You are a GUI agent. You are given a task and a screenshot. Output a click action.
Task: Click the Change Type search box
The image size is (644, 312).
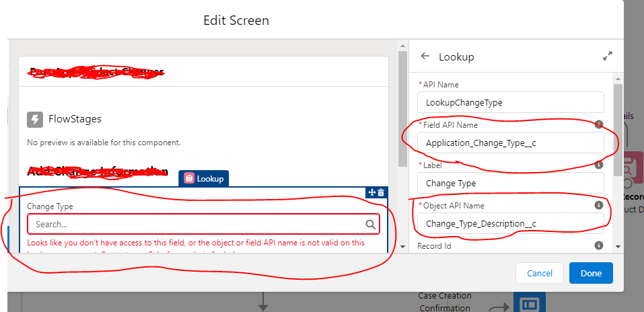(x=203, y=224)
